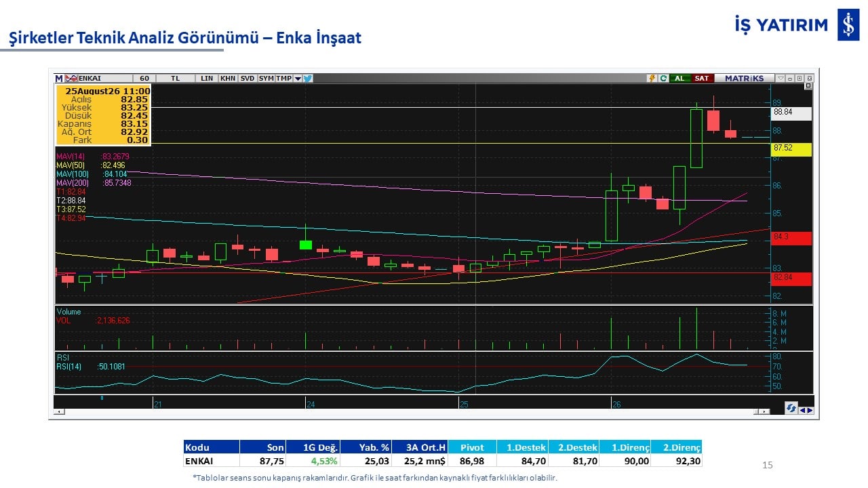The height and width of the screenshot is (488, 868).
Task: Click the Volume panel title
Action: (x=68, y=312)
